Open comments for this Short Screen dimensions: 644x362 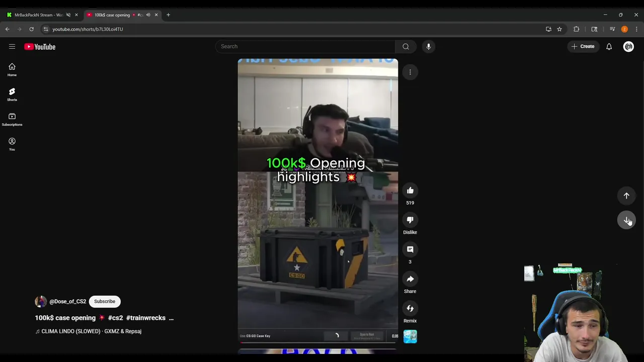pyautogui.click(x=410, y=249)
